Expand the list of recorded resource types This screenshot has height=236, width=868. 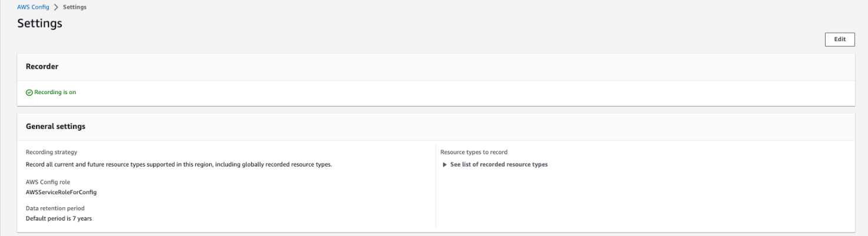[495, 164]
